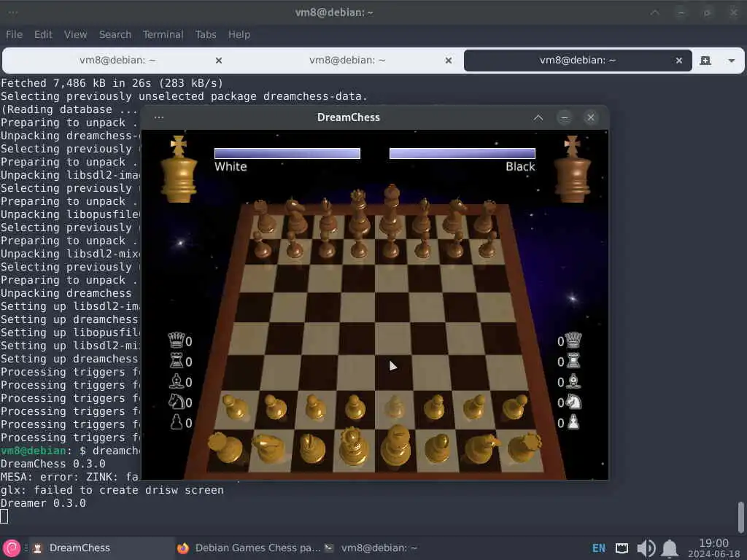Screen dimensions: 747x560
Task: Open the terminal window options menu
Action: pyautogui.click(x=13, y=12)
